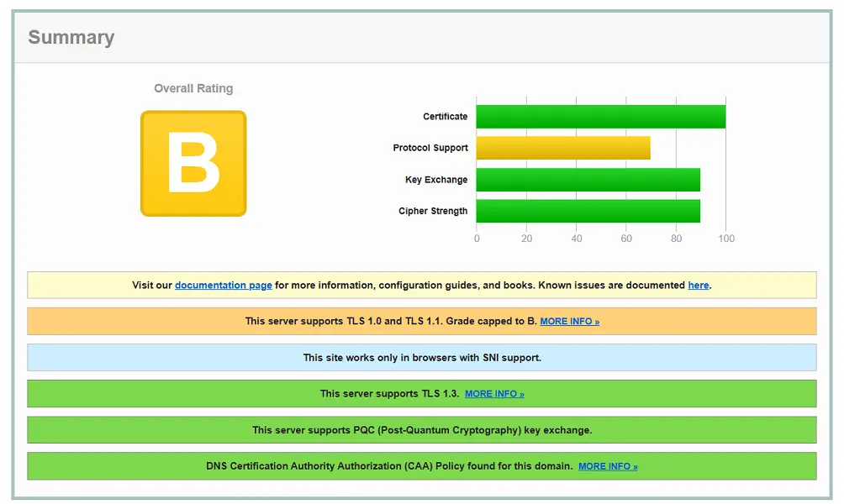Click the 60 axis label on chart
The width and height of the screenshot is (844, 504).
click(626, 239)
